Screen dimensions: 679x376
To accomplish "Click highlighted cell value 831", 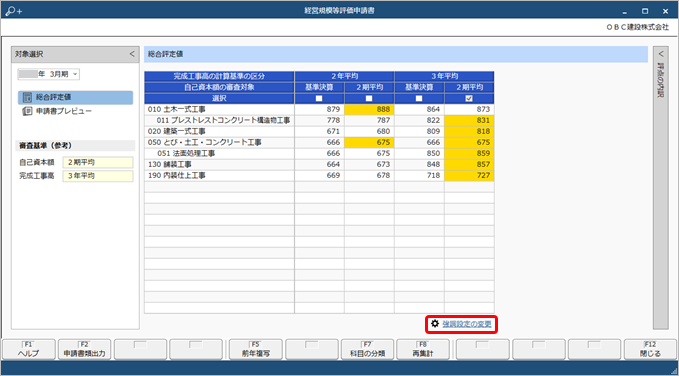I will click(x=469, y=120).
